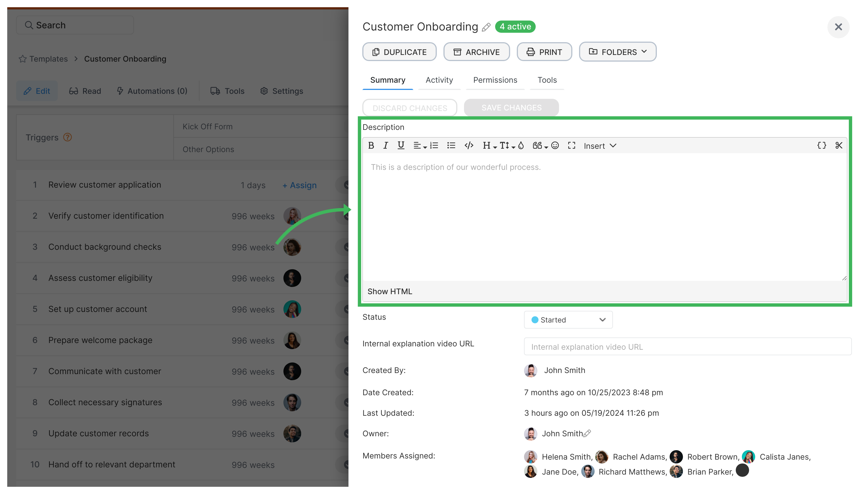Switch to the Permissions tab
Screen dimensions: 868x494
pyautogui.click(x=495, y=80)
